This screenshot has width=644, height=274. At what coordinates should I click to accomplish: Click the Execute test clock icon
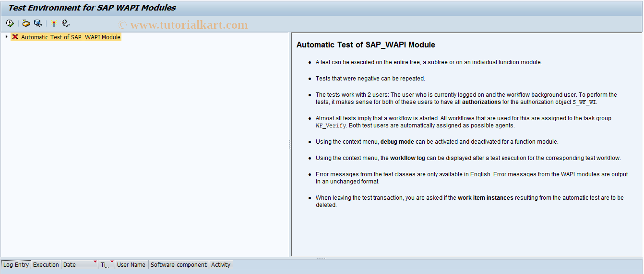pyautogui.click(x=10, y=23)
